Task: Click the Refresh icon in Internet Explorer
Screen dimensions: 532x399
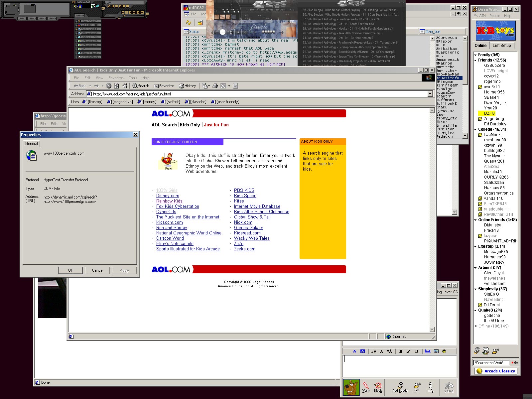Action: coord(117,86)
